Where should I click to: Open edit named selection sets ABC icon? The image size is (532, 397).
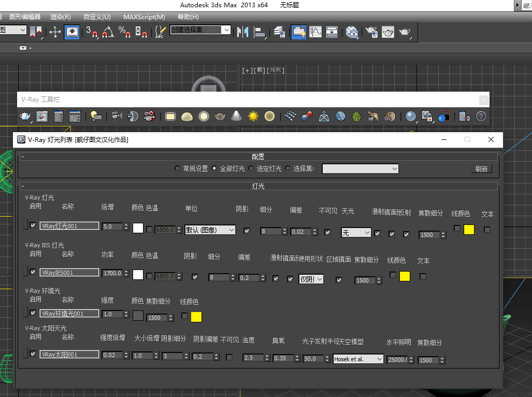pyautogui.click(x=160, y=32)
